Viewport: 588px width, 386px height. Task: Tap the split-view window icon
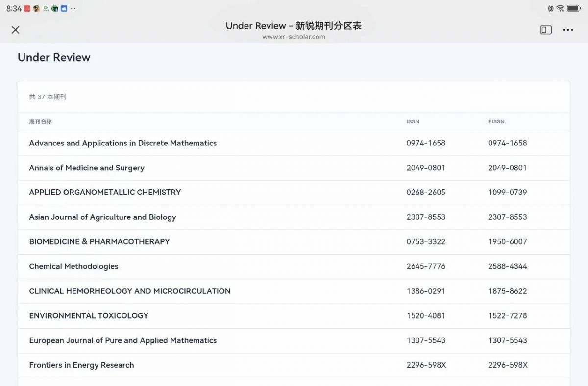click(x=546, y=30)
